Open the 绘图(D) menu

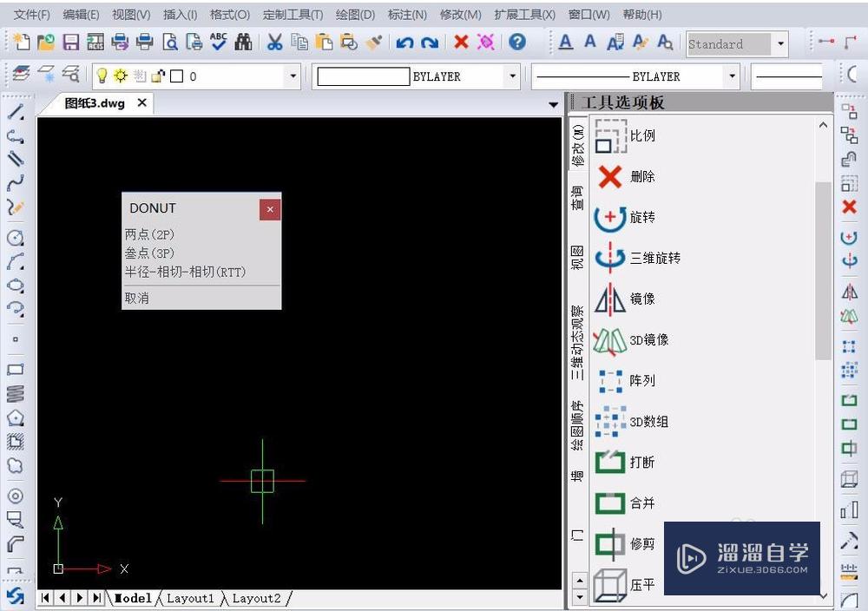355,15
